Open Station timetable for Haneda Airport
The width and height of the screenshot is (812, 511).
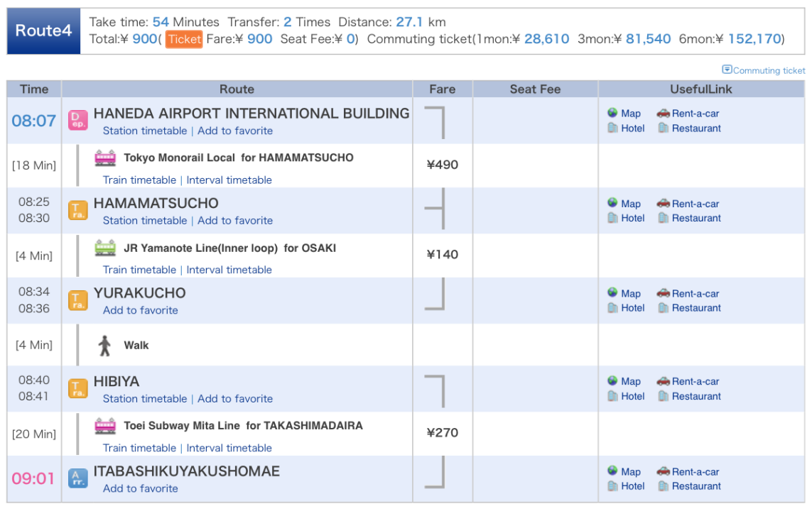coord(145,131)
